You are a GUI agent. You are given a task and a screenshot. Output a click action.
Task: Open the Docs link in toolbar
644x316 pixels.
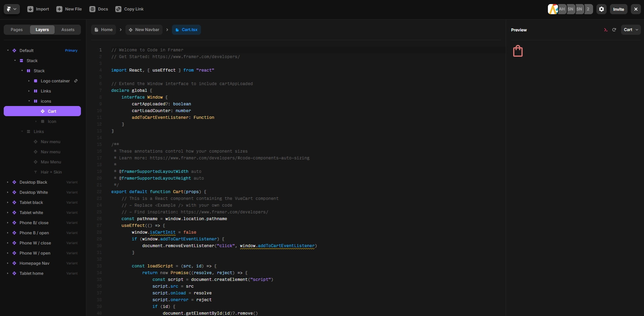pyautogui.click(x=99, y=9)
